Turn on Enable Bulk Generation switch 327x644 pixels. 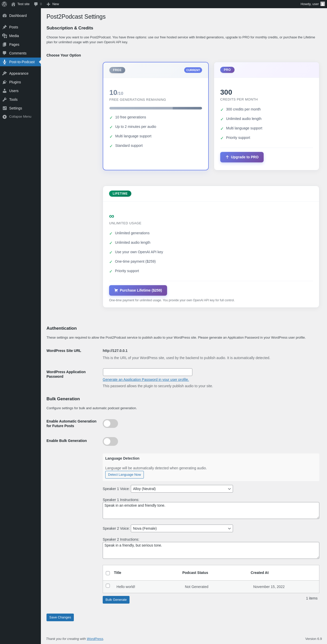(x=110, y=441)
